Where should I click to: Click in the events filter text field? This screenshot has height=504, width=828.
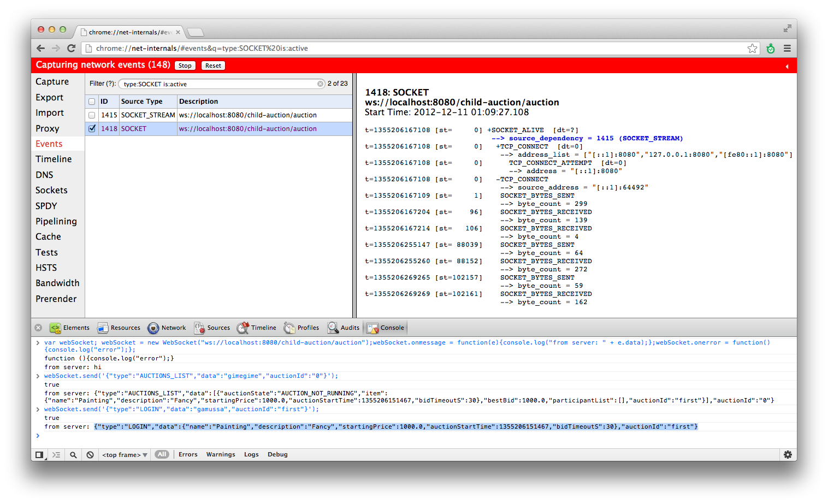tap(218, 84)
